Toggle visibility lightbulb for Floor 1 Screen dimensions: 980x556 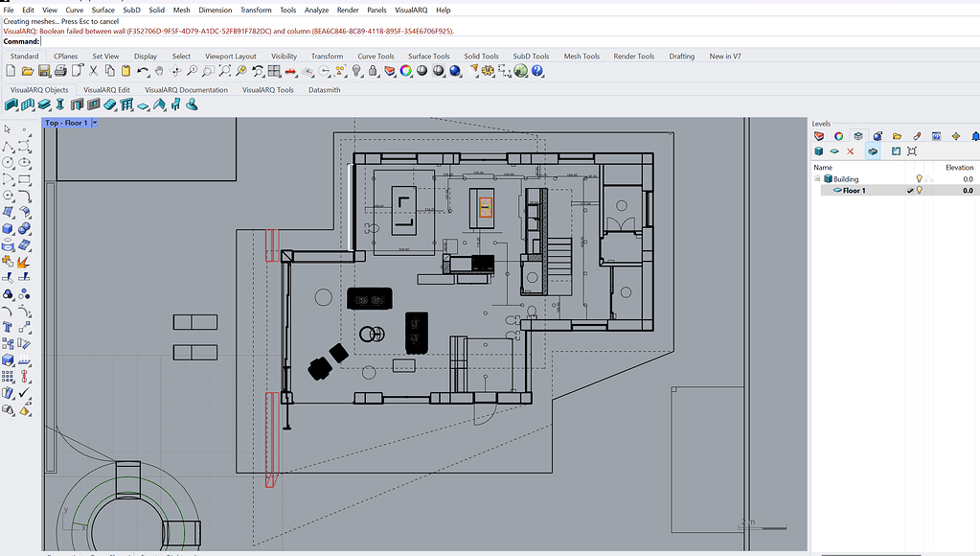920,190
